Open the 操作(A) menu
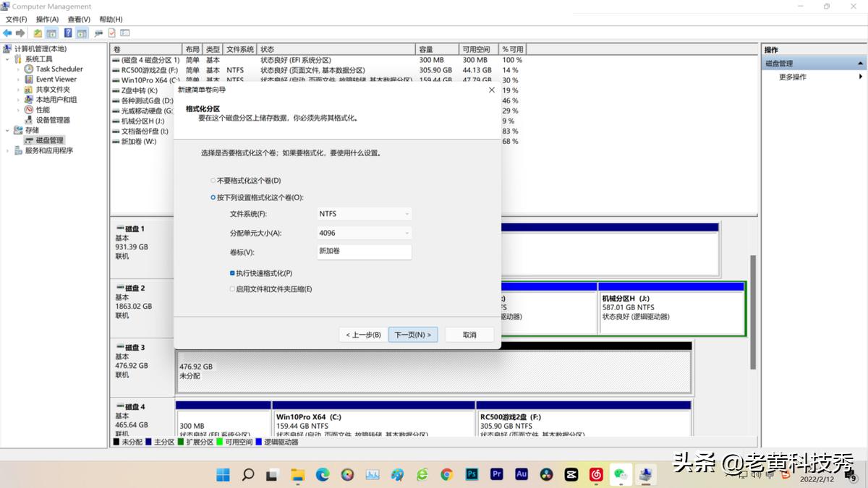This screenshot has width=868, height=488. 47,20
